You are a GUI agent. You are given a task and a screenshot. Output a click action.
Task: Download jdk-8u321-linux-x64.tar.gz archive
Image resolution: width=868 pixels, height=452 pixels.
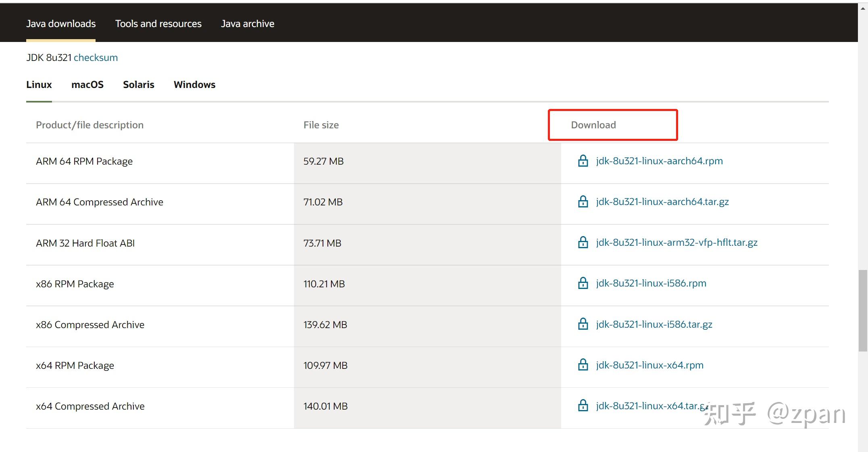click(x=652, y=406)
